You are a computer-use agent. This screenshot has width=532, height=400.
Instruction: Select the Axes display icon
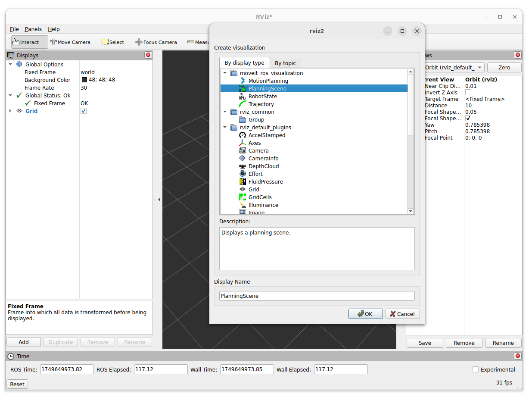(243, 143)
